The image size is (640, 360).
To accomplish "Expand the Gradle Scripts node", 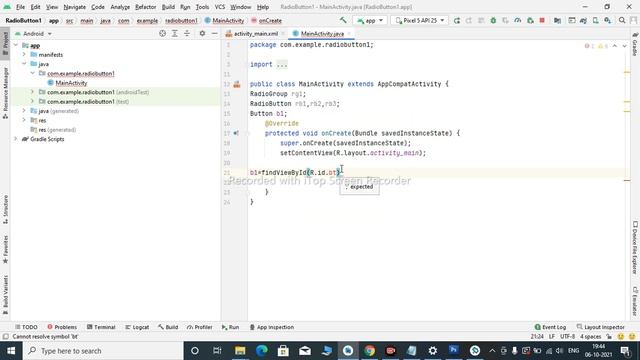I will pyautogui.click(x=16, y=139).
